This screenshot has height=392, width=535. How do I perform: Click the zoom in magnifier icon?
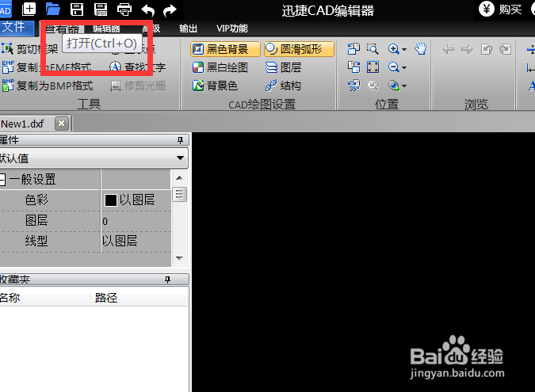click(x=394, y=49)
